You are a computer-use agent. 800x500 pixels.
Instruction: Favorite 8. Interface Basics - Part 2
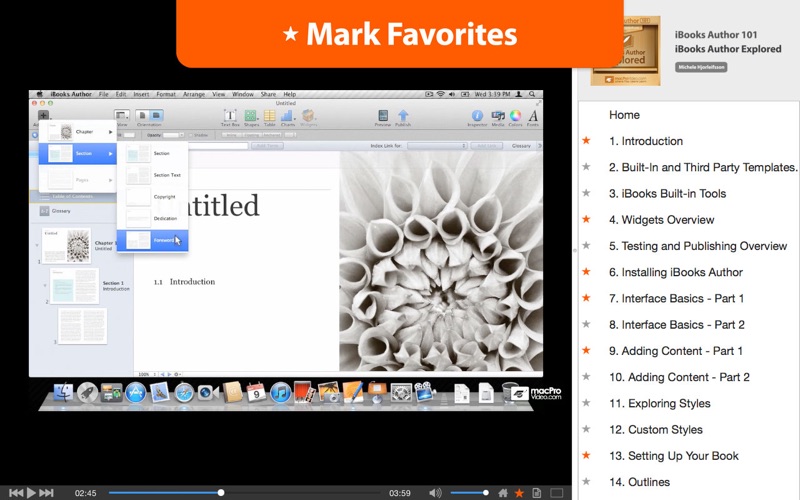click(x=587, y=324)
